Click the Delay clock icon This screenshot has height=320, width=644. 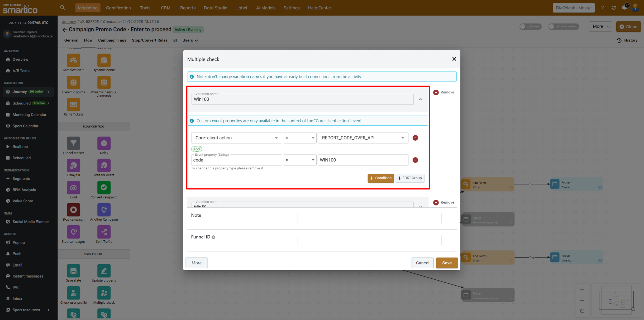click(104, 143)
